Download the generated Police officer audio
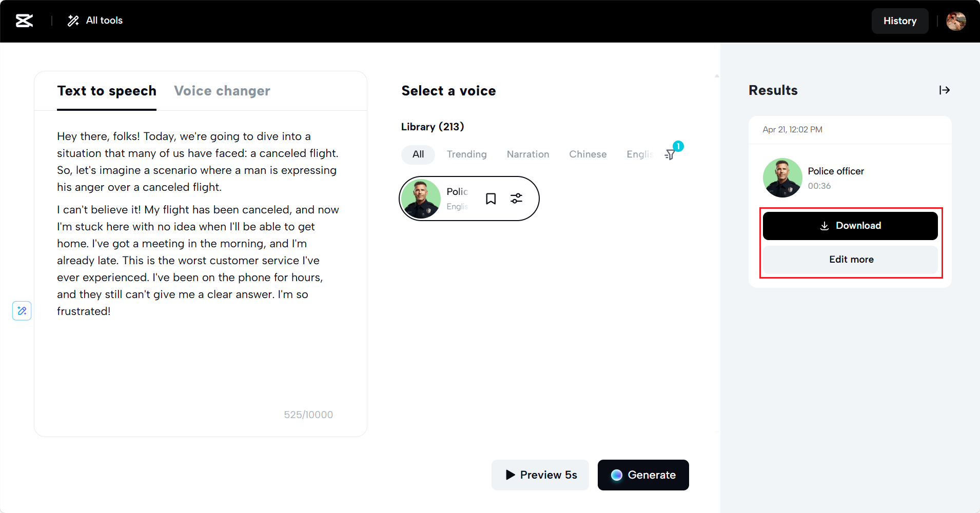 coord(850,226)
